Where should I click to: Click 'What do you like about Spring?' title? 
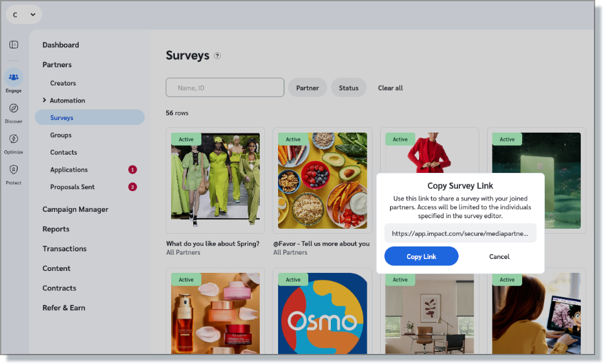tap(213, 243)
